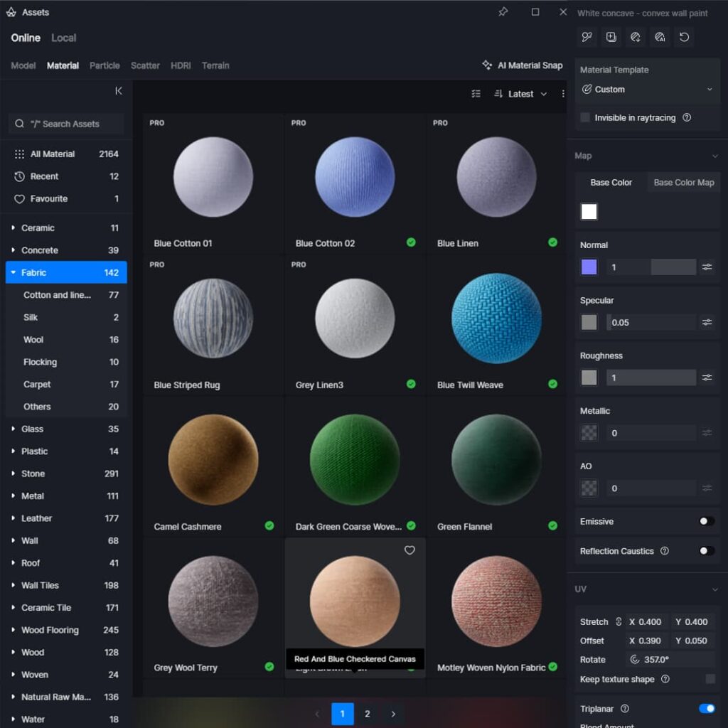
Task: Favourite the hovered material with heart icon
Action: (409, 550)
